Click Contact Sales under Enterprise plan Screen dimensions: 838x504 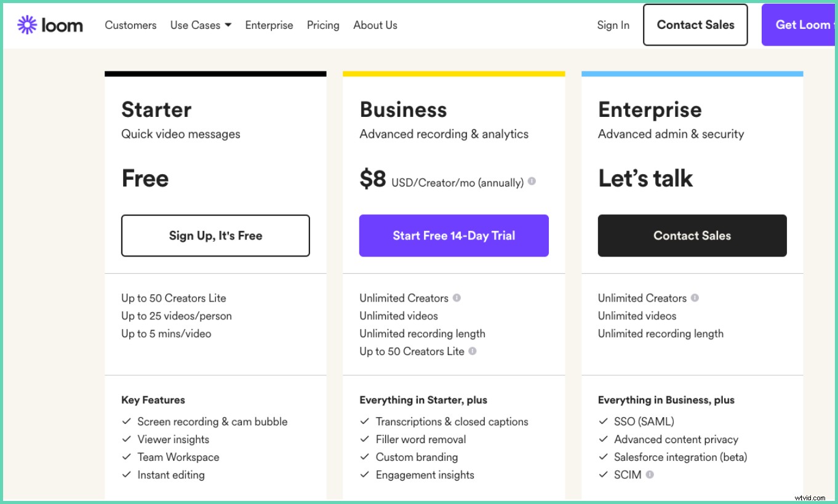click(x=692, y=236)
